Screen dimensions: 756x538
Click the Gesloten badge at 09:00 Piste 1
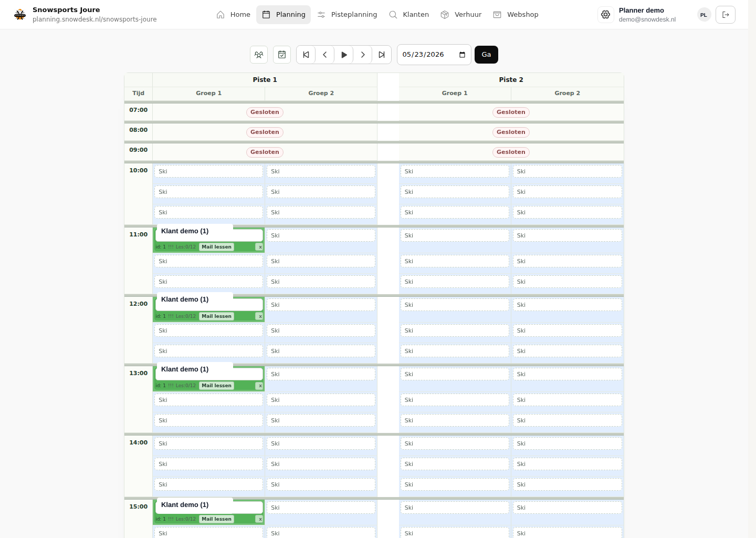265,152
